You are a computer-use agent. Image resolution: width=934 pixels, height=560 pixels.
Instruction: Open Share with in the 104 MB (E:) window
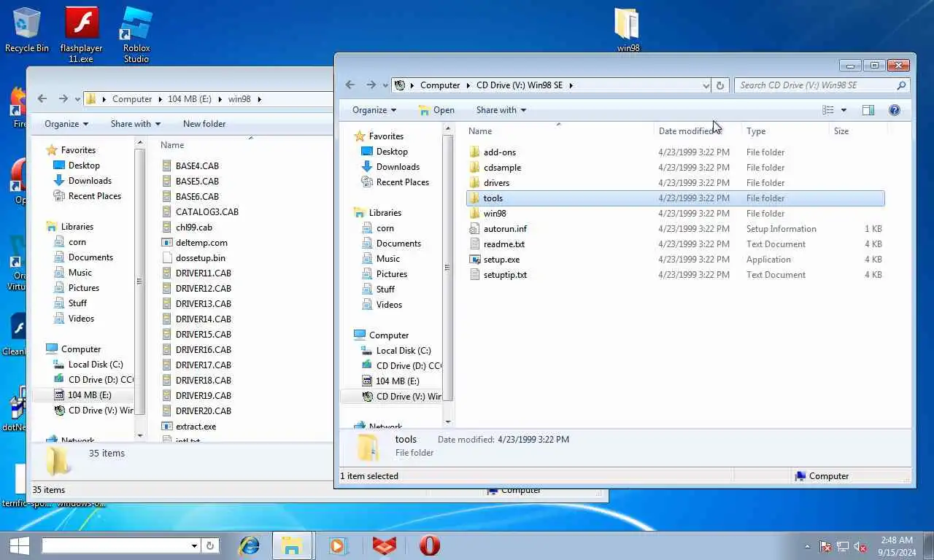pyautogui.click(x=136, y=124)
